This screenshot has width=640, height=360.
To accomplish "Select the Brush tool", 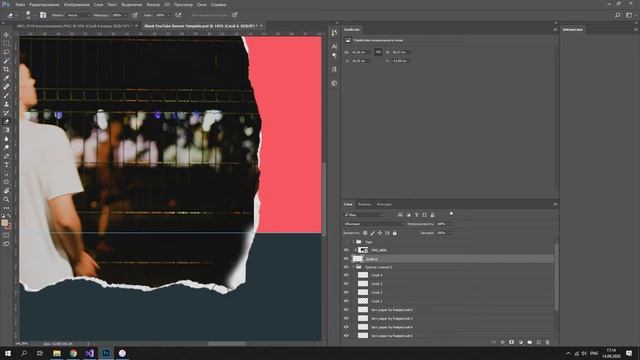I will (x=6, y=96).
